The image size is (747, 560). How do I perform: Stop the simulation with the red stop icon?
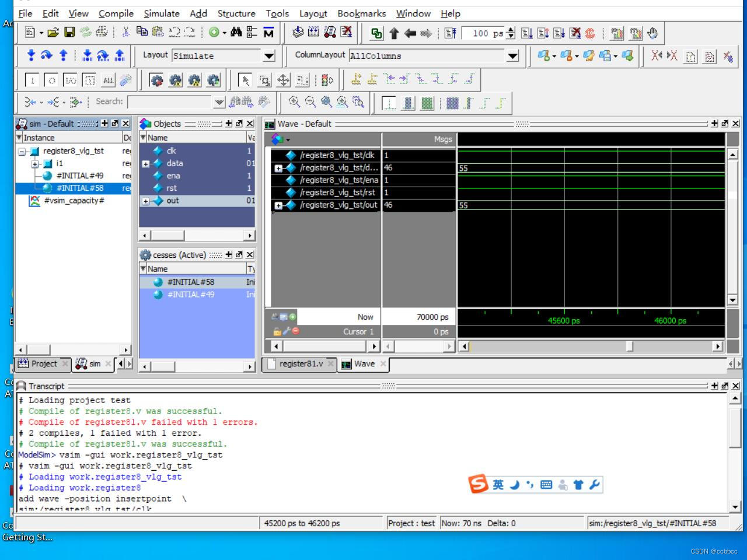tap(590, 33)
